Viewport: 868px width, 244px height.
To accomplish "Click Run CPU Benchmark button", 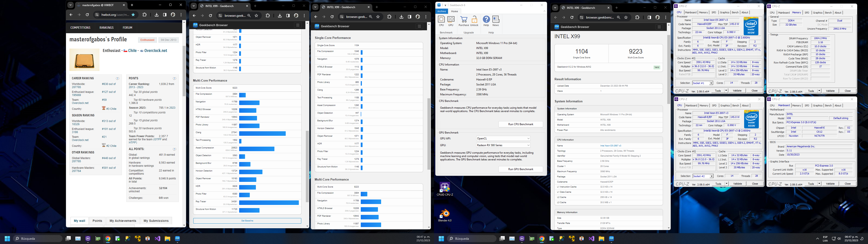I will click(521, 124).
